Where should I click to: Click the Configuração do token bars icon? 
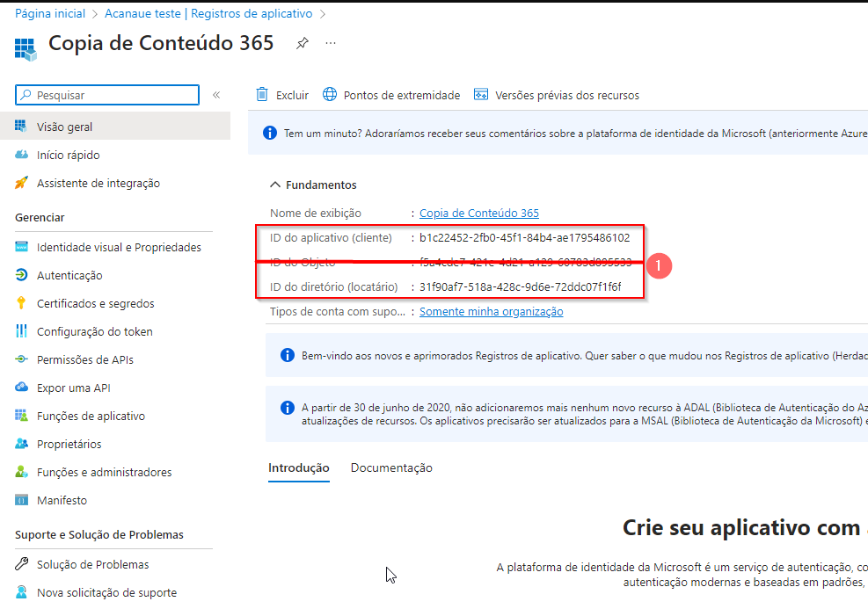click(x=22, y=331)
